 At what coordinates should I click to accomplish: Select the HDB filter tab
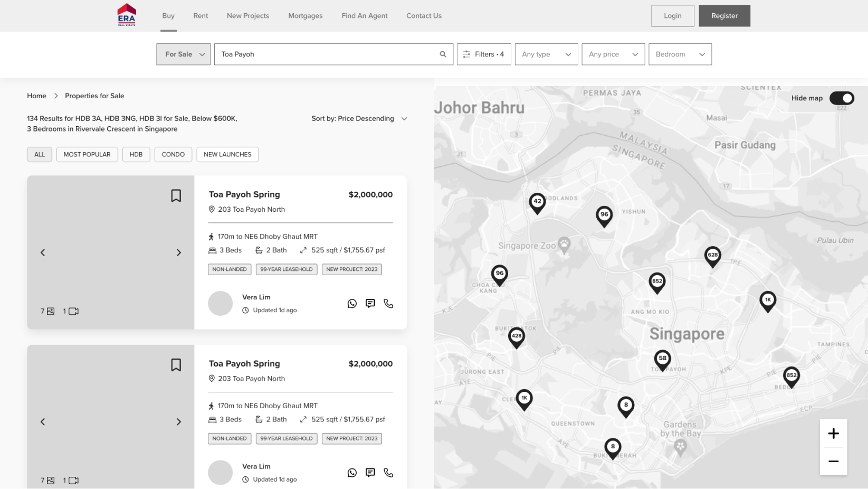click(136, 154)
